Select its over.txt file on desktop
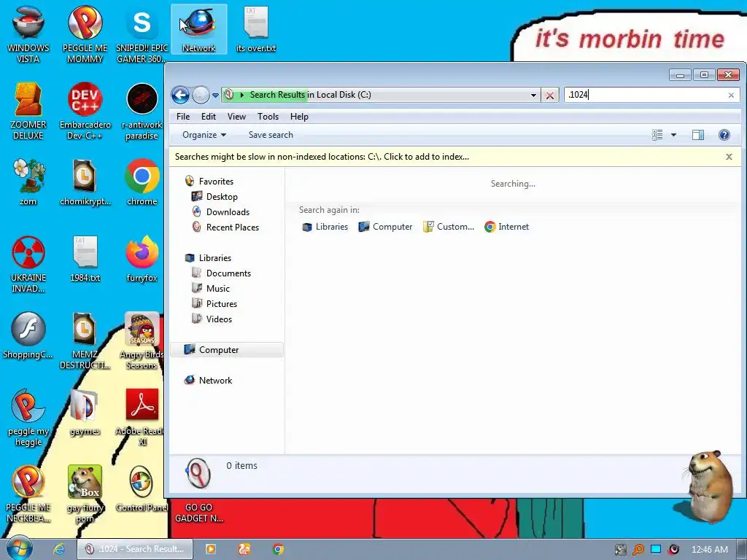Image resolution: width=747 pixels, height=560 pixels. (x=256, y=29)
